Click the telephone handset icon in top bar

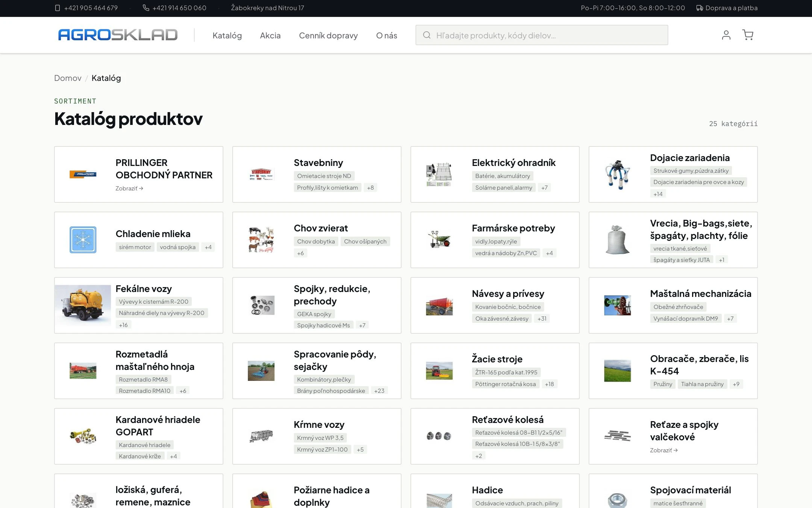pyautogui.click(x=146, y=8)
